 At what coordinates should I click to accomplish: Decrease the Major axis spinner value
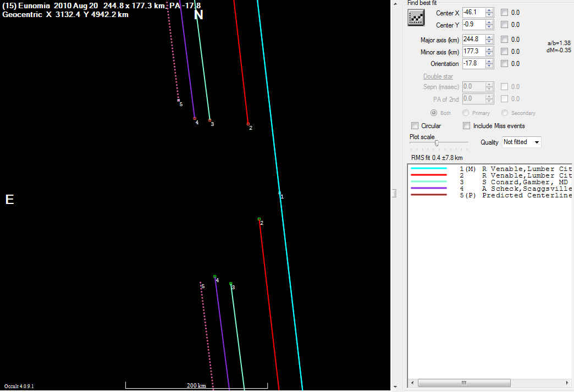[489, 42]
